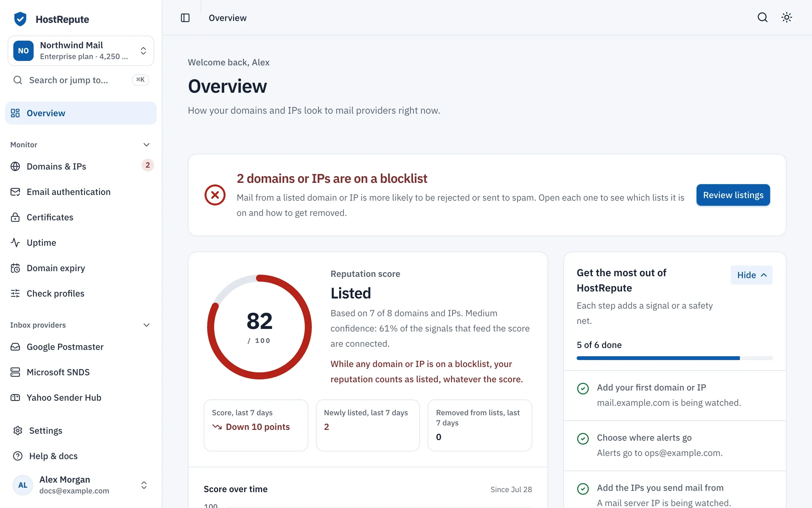
Task: Click the Yahoo Sender Hub icon
Action: coord(15,398)
